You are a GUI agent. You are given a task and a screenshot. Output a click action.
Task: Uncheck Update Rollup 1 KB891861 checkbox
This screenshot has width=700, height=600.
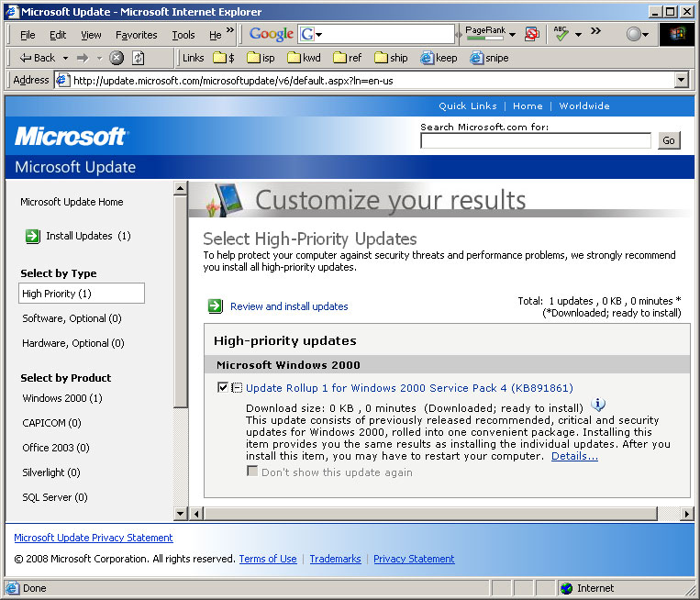click(x=222, y=387)
